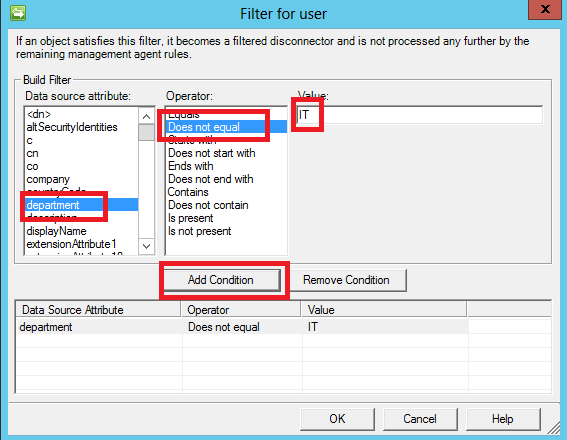This screenshot has height=440, width=567.
Task: Choose the 'Is not present' operator
Action: pos(200,231)
